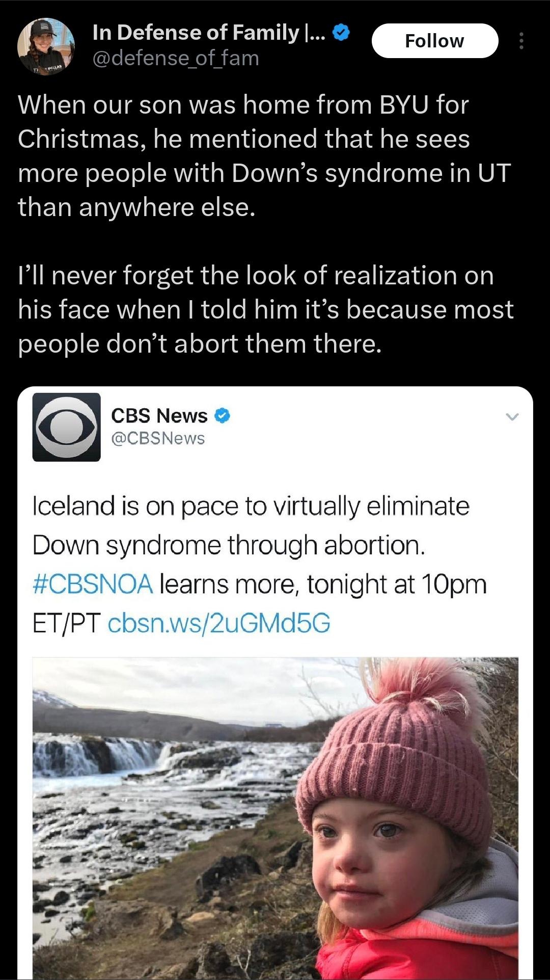Expand the chevron menu on the CBS News tweet

click(512, 417)
